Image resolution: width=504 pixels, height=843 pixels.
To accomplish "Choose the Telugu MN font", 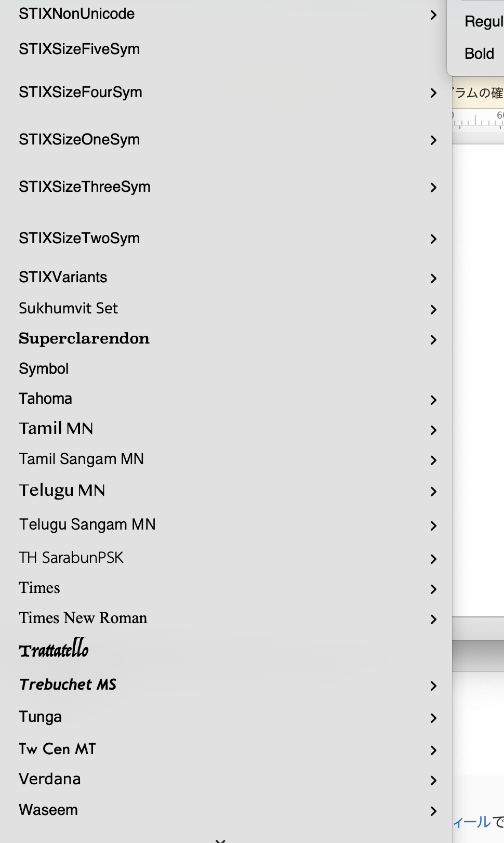I will (62, 490).
